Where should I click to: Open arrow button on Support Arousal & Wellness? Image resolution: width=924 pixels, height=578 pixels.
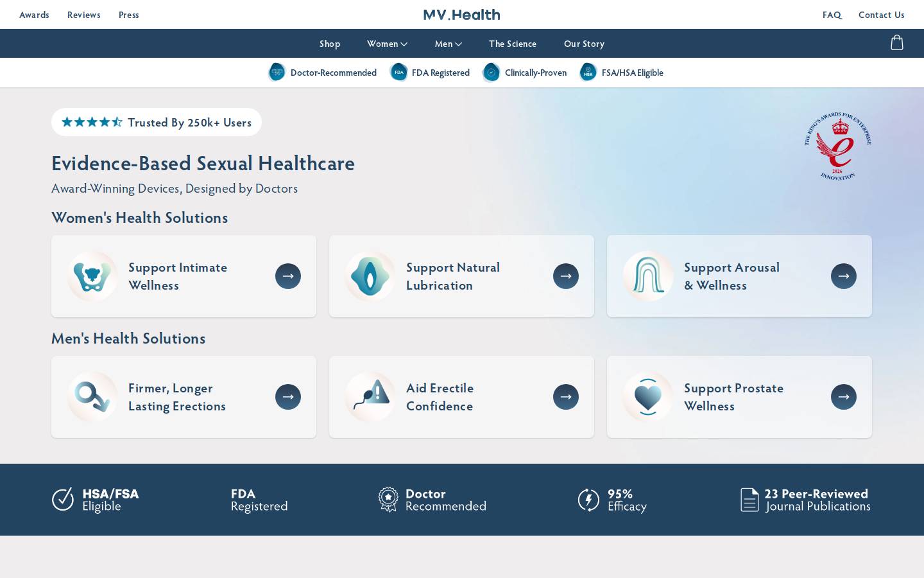(x=844, y=276)
